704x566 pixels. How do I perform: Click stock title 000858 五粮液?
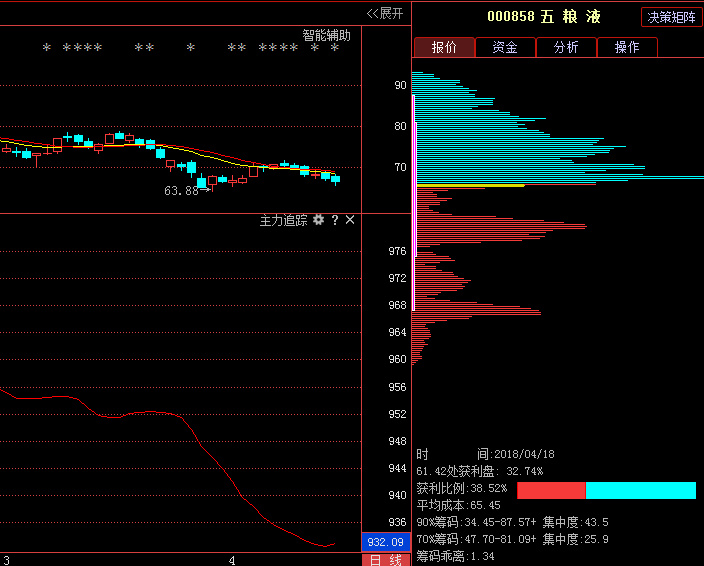[544, 17]
